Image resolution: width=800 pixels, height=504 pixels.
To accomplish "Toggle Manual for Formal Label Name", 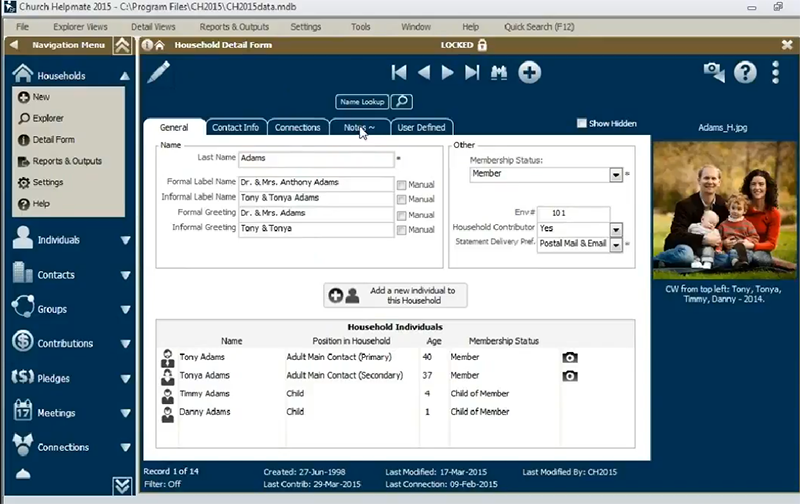I will coord(402,185).
